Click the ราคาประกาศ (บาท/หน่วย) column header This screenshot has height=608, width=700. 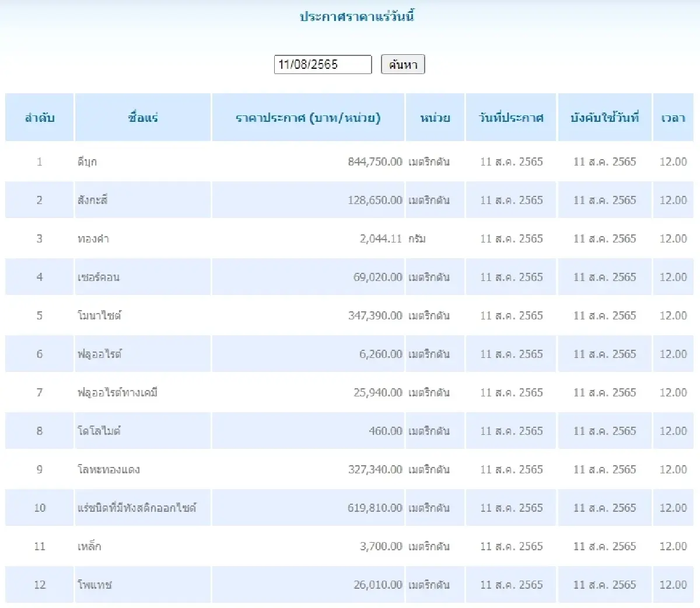click(x=308, y=118)
